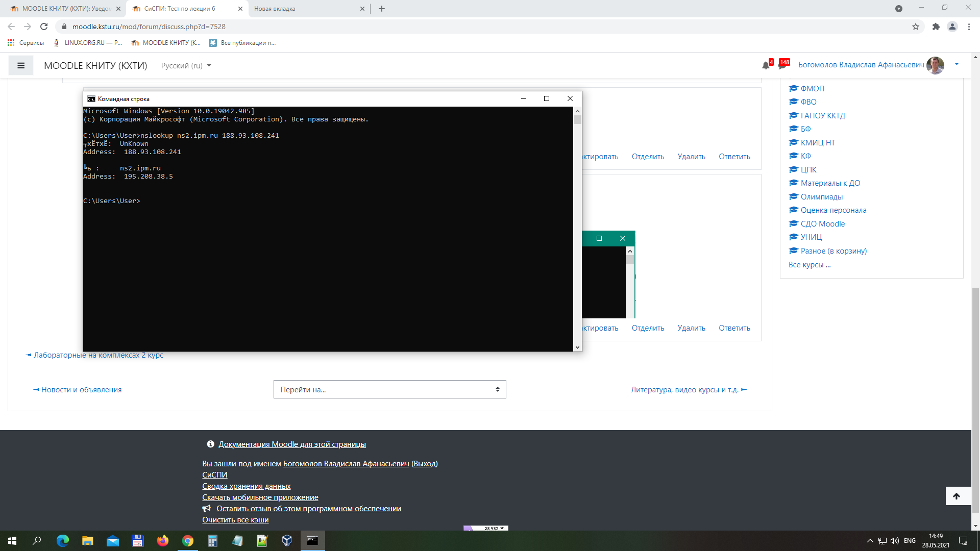Bookmark this page with the star icon

pos(916,27)
